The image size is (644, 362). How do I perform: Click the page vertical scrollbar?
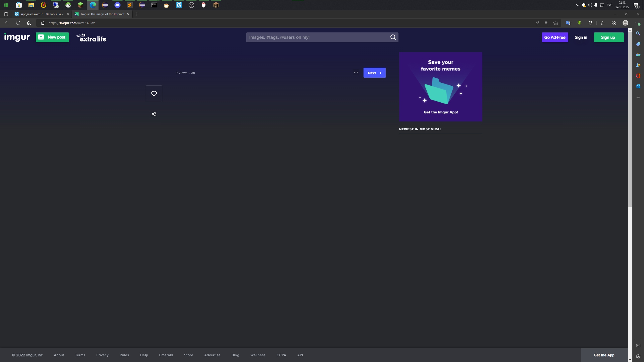pyautogui.click(x=630, y=118)
